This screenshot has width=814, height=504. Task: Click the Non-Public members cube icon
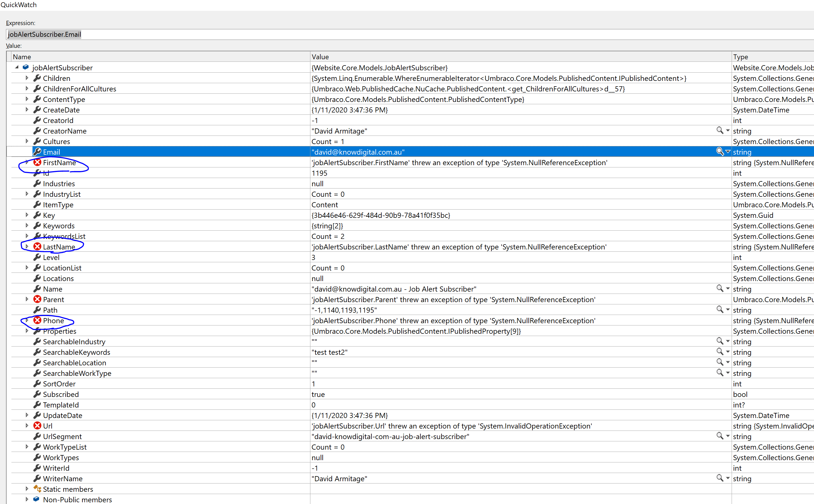pyautogui.click(x=36, y=499)
